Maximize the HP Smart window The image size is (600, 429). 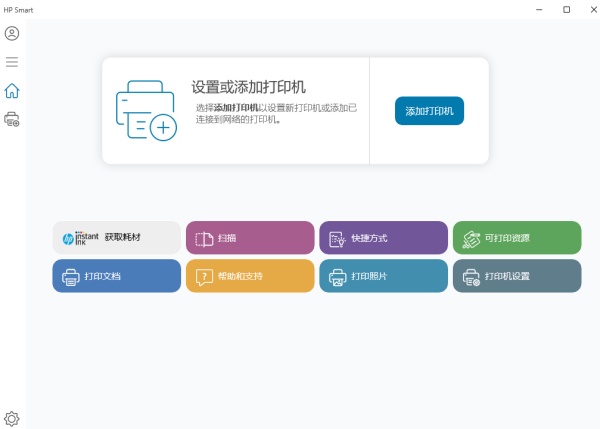(x=566, y=9)
